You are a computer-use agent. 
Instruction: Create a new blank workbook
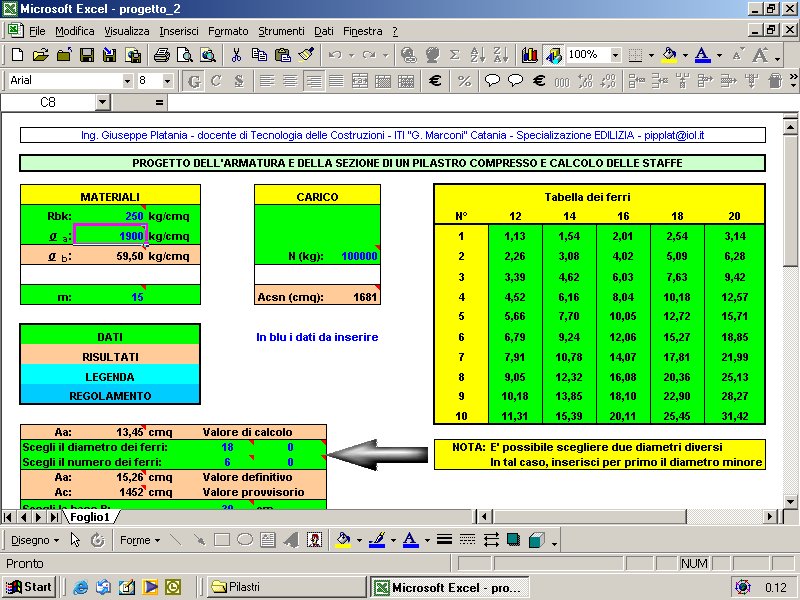pos(17,55)
